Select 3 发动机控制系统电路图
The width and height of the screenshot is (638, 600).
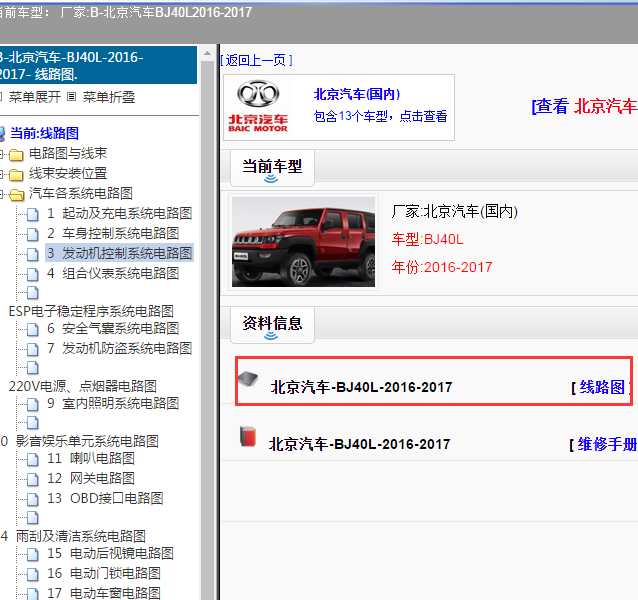point(119,253)
